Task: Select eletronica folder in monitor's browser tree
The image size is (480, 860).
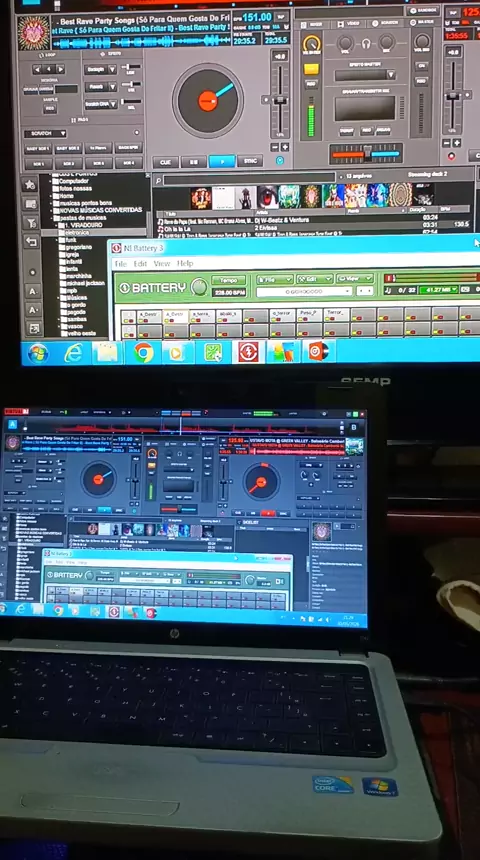Action: (76, 233)
